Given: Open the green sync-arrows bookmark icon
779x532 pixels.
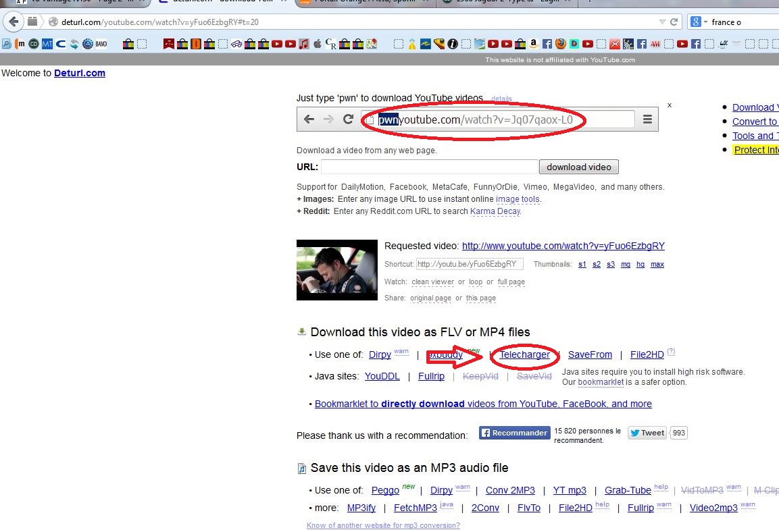Looking at the screenshot, I should (x=74, y=44).
